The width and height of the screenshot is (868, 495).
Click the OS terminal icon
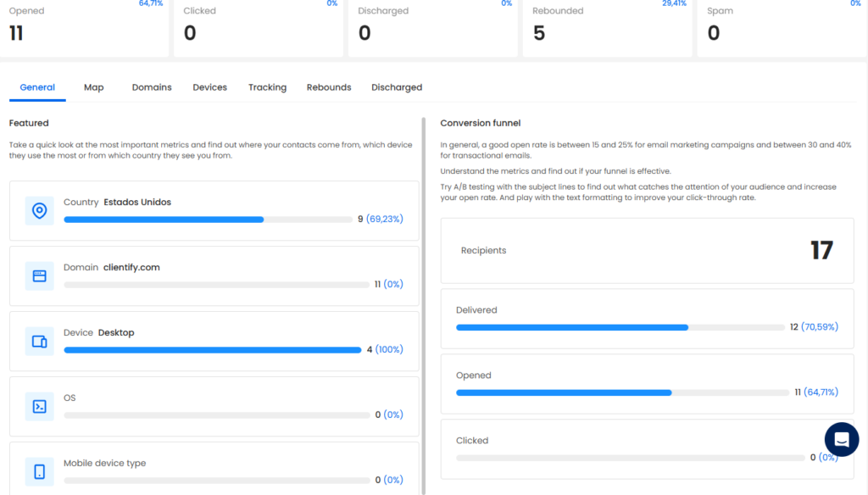pos(39,407)
